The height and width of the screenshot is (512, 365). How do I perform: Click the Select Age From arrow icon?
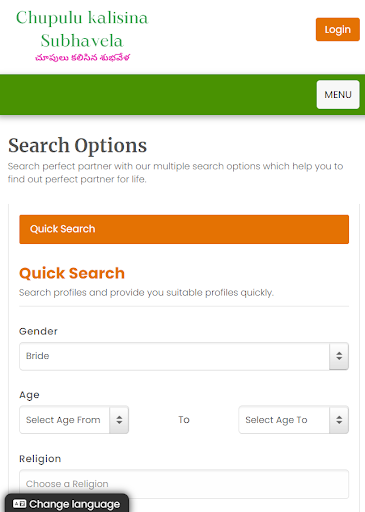[119, 420]
